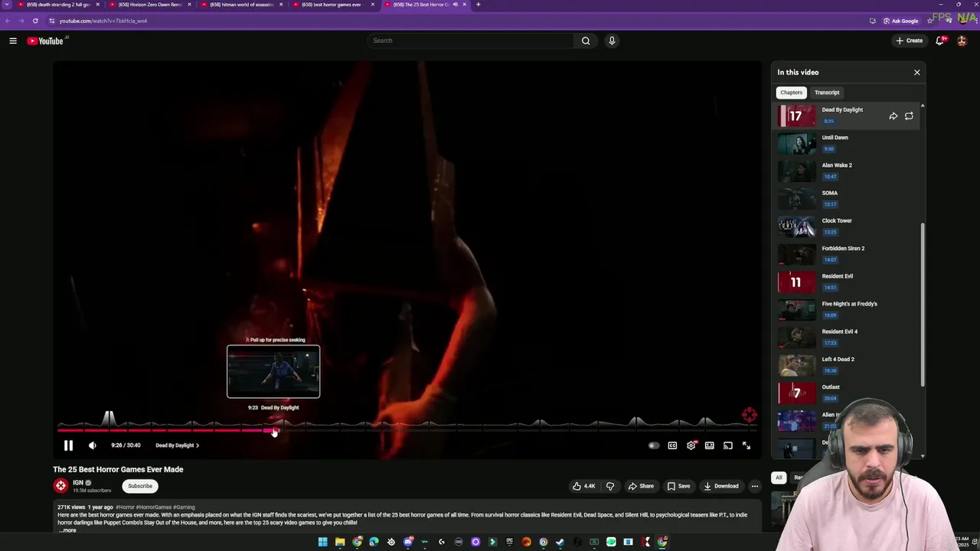Open the best horror games browser tab
Viewport: 980px width, 551px height.
tap(335, 5)
